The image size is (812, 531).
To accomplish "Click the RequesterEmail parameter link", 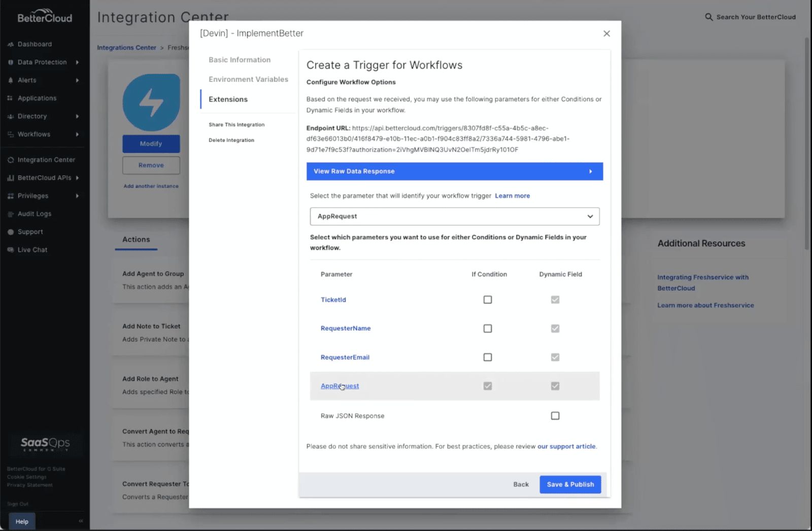I will [x=345, y=357].
